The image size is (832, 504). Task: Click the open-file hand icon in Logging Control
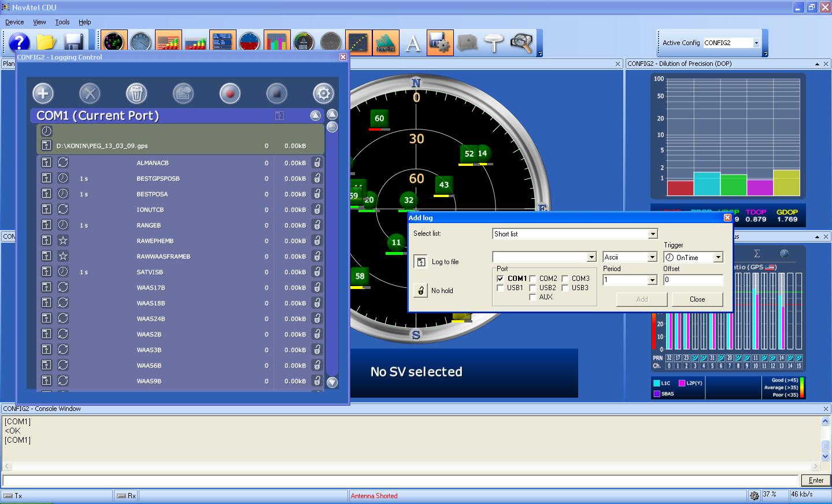click(x=183, y=93)
